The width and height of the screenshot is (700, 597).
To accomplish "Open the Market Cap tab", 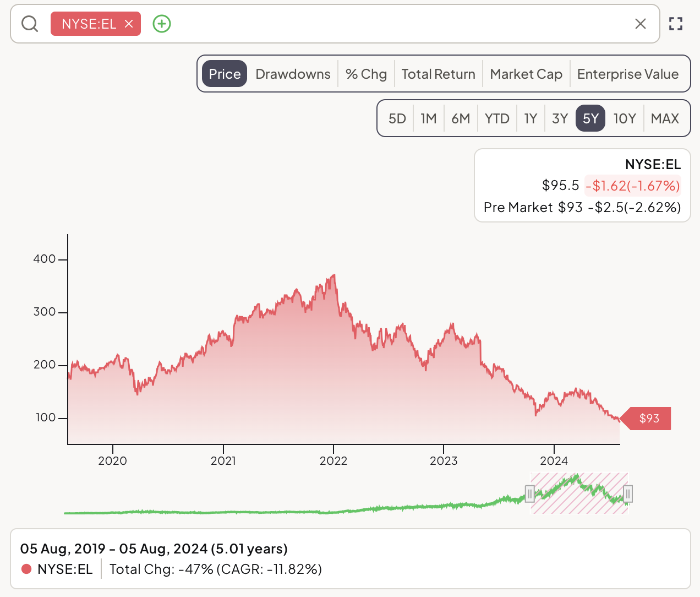I will (x=526, y=74).
